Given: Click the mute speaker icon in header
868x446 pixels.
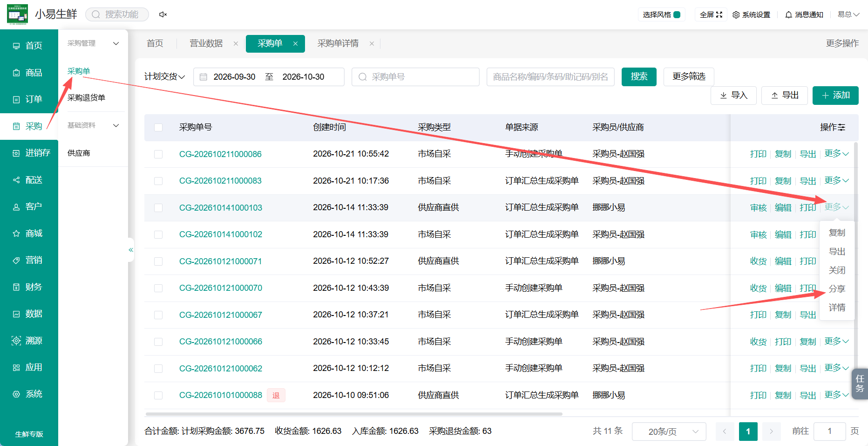Looking at the screenshot, I should (163, 14).
